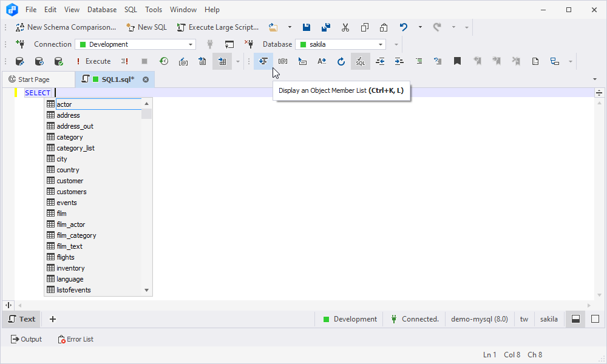Viewport: 607px width, 364px height.
Task: Click the database commit checkmark icon
Action: [58, 61]
